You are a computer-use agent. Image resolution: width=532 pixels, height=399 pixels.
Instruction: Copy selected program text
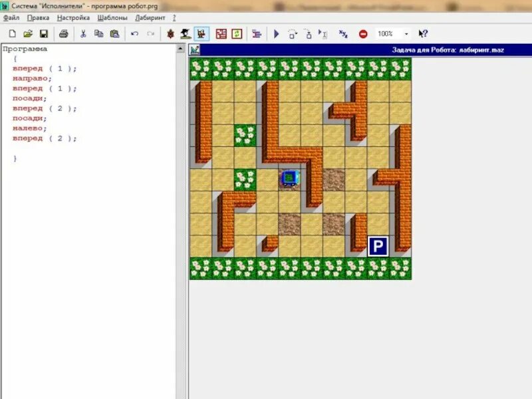(x=98, y=34)
